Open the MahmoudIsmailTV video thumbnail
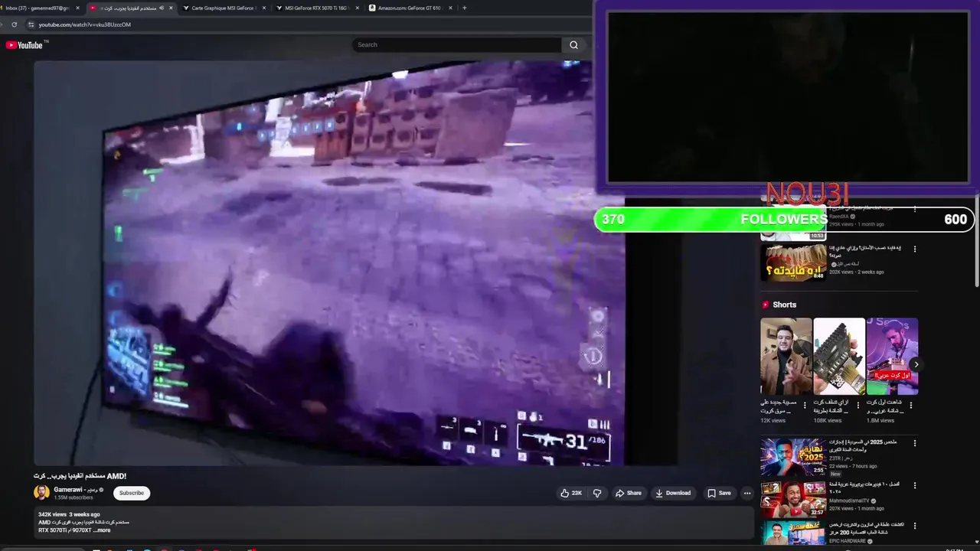980x551 pixels. (x=793, y=499)
